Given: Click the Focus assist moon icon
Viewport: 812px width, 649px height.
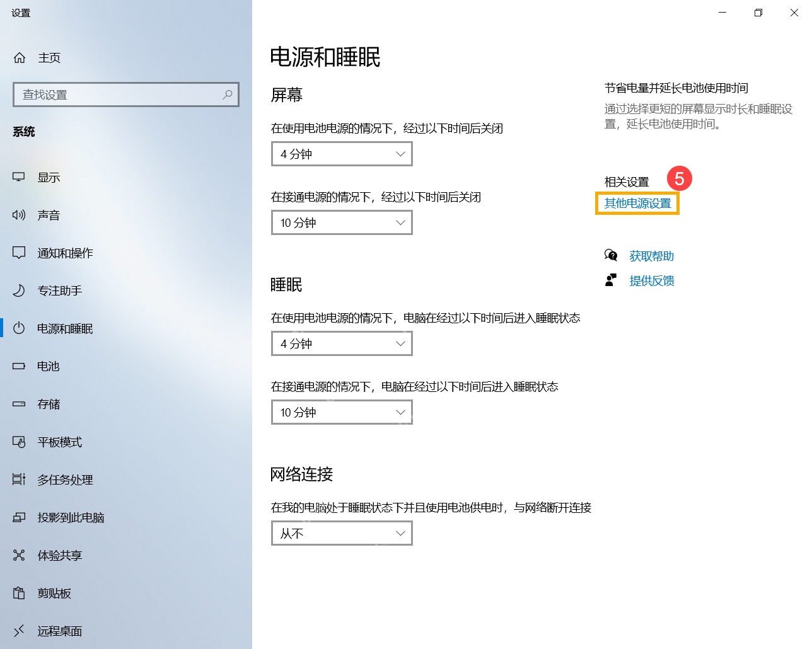Looking at the screenshot, I should [19, 291].
